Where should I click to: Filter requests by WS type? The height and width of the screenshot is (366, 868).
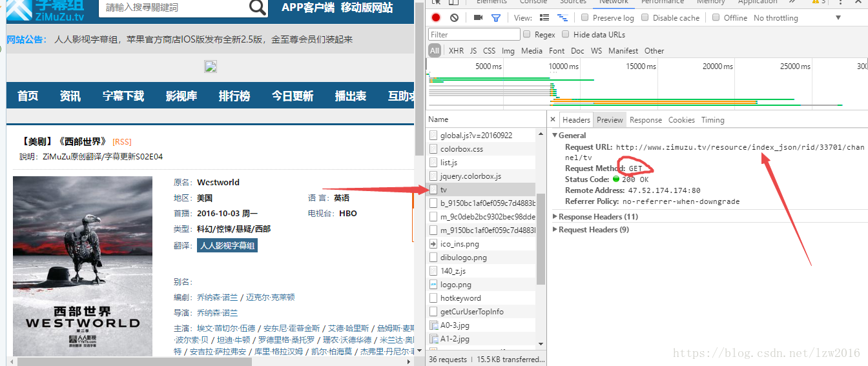point(596,50)
